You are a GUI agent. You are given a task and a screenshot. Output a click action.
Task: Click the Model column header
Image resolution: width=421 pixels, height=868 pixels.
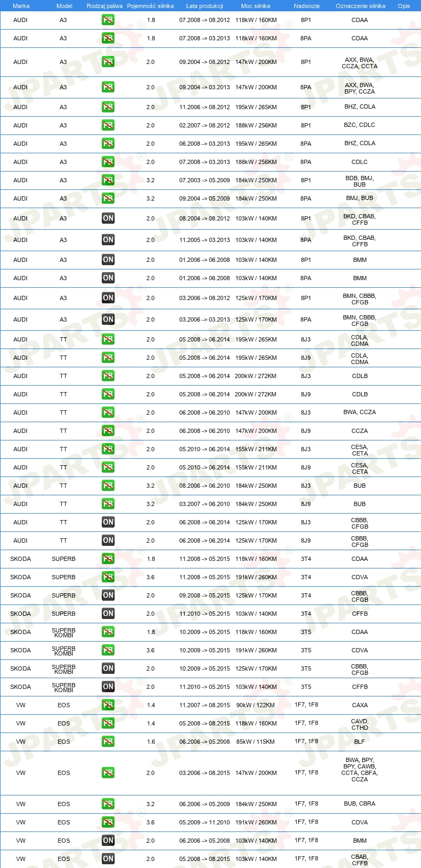(64, 6)
